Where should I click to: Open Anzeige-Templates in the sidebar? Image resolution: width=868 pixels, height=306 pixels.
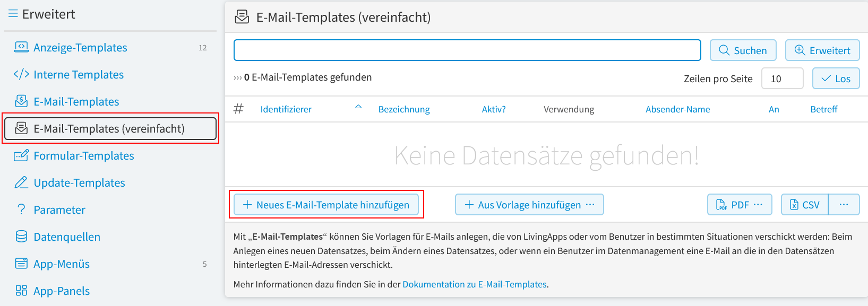click(80, 47)
